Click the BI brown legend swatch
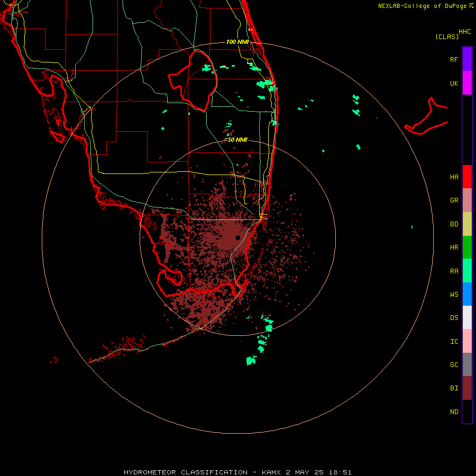 pos(467,388)
